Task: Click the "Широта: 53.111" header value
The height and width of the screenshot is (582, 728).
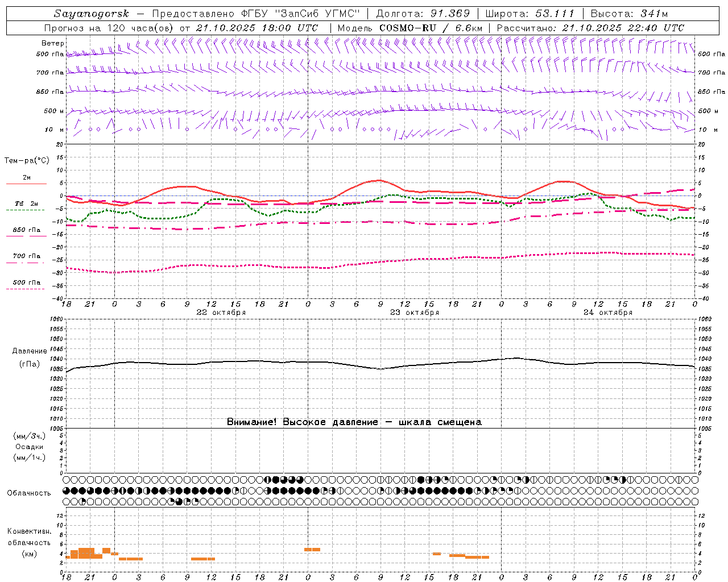Action: pos(530,14)
